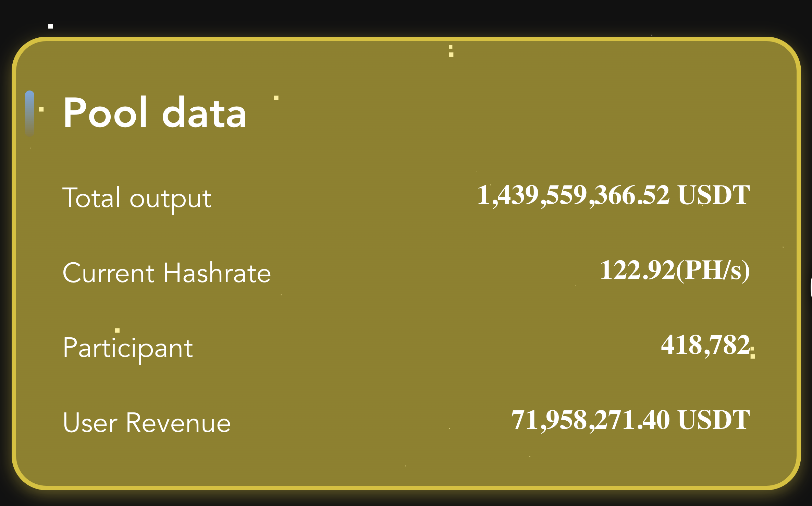Click USDT unit in User Revenue row

(714, 420)
